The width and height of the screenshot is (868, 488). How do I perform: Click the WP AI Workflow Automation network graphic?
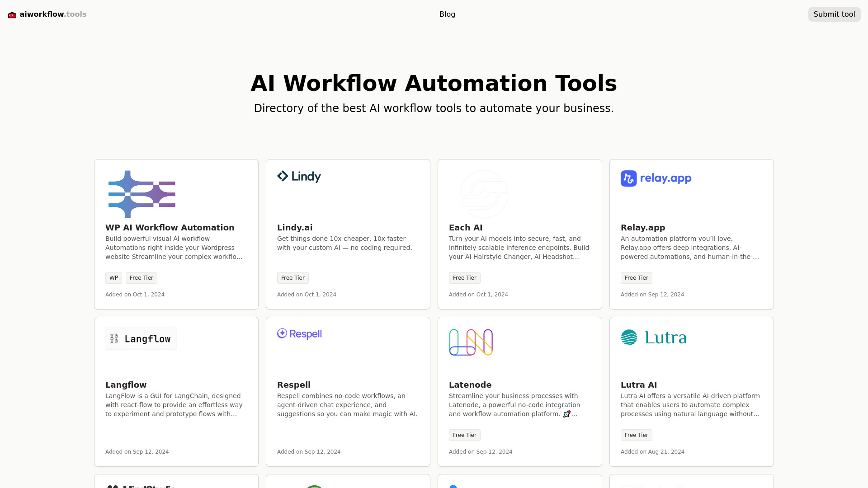tap(141, 194)
